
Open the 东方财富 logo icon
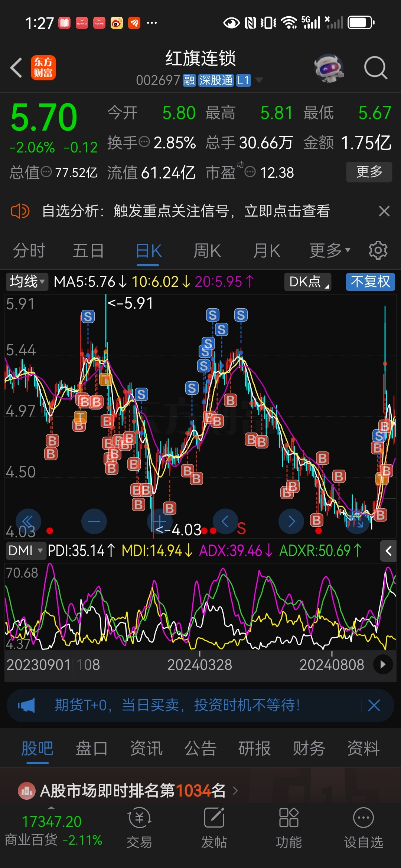(x=43, y=68)
